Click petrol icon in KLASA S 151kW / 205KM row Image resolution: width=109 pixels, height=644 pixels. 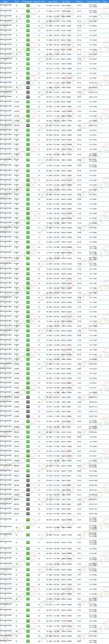(28, 190)
